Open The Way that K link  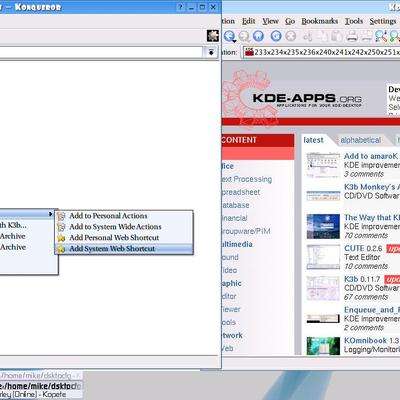[x=372, y=217]
